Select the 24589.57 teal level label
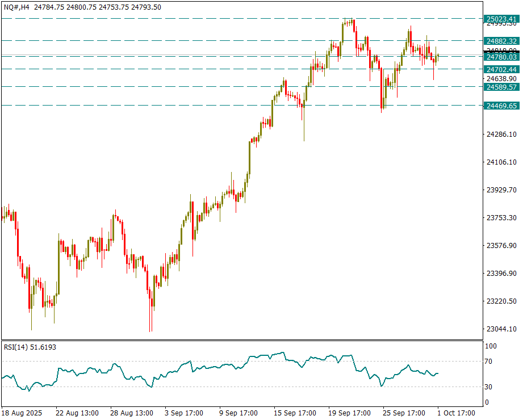The image size is (523, 420). (501, 87)
